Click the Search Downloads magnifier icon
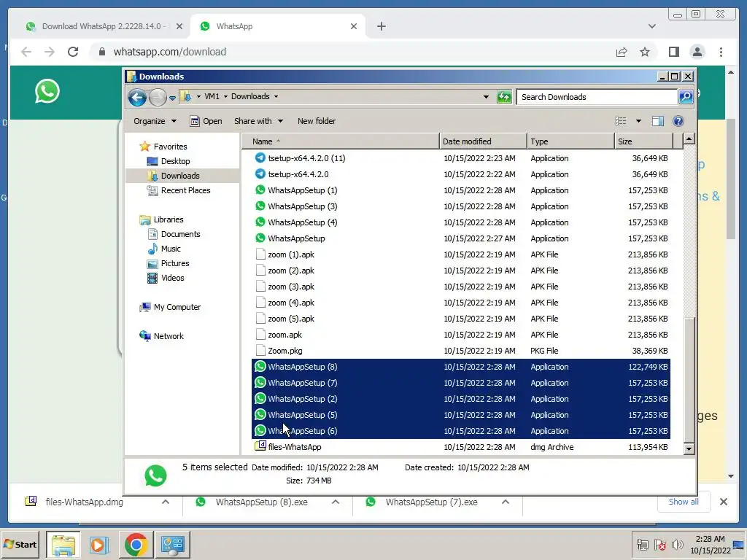Viewport: 747px width, 560px height. coord(686,97)
